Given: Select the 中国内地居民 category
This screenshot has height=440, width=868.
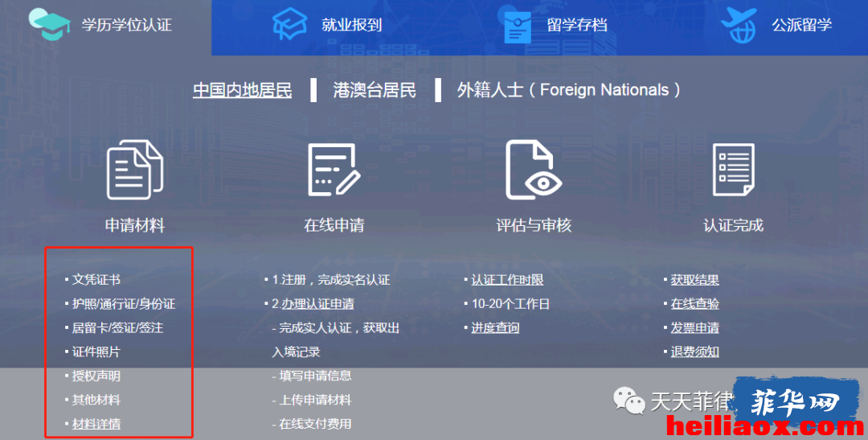Looking at the screenshot, I should click(243, 90).
